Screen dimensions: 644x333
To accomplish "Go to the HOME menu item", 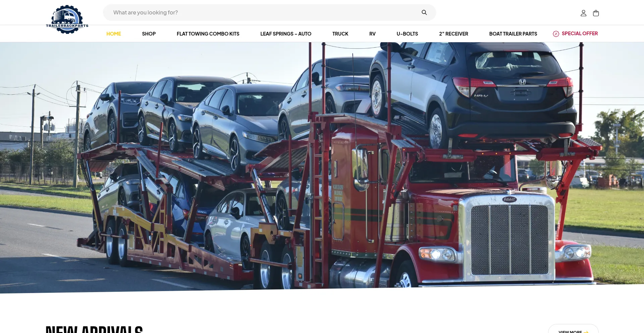I will 114,34.
